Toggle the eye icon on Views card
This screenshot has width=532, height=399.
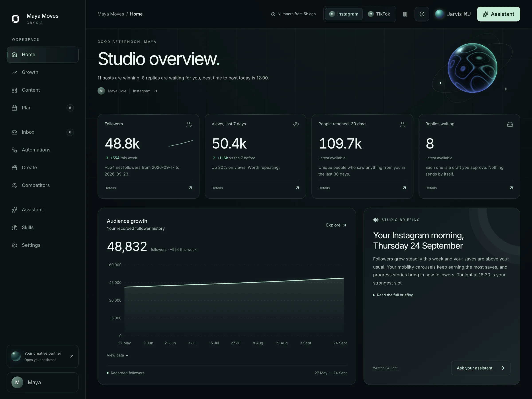point(296,124)
